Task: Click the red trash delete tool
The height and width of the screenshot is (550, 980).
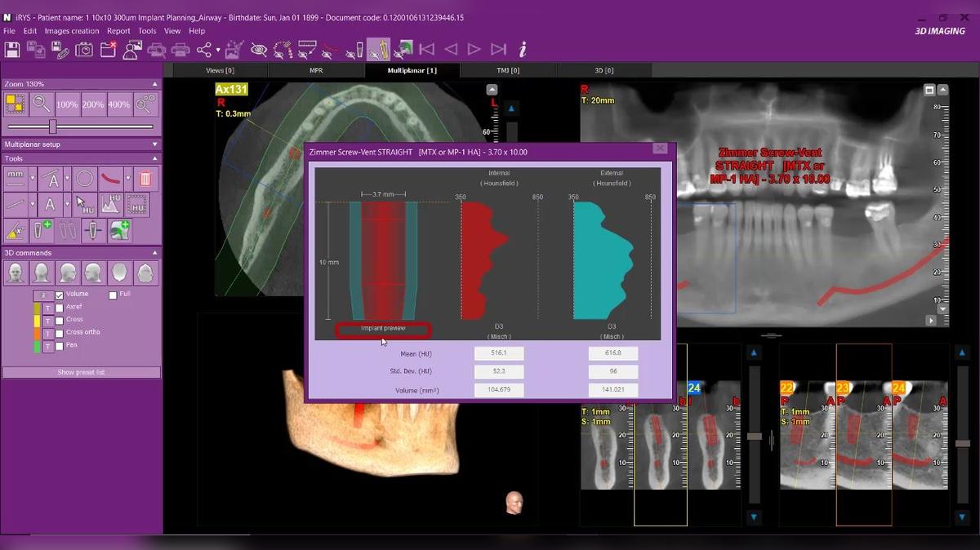Action: click(x=145, y=178)
